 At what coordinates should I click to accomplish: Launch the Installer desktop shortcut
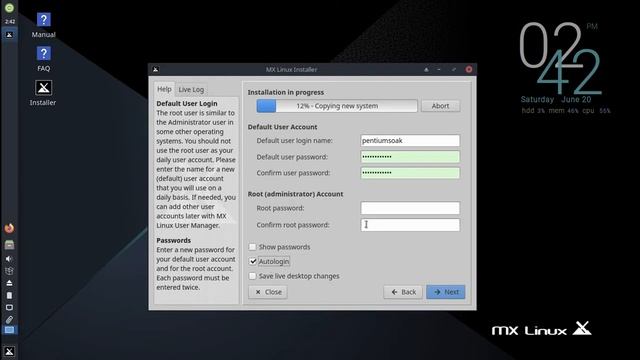pos(43,93)
